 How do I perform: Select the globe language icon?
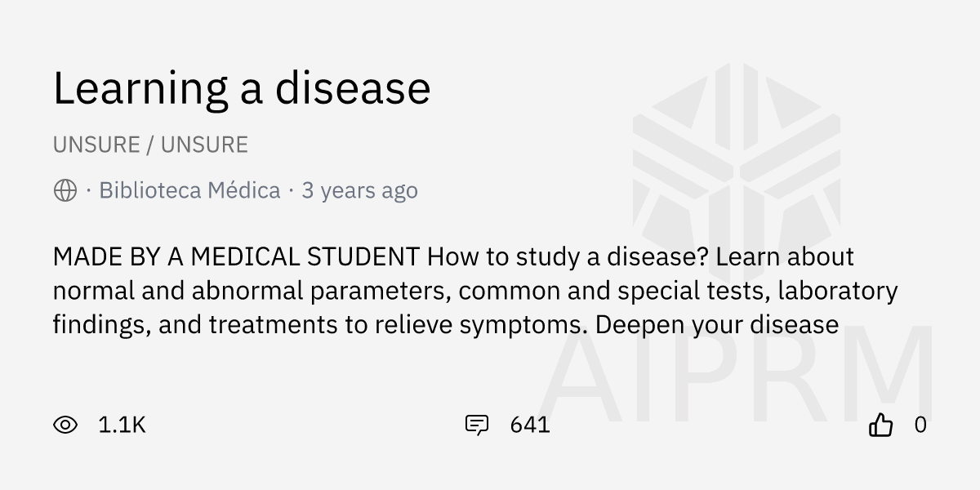pos(64,190)
